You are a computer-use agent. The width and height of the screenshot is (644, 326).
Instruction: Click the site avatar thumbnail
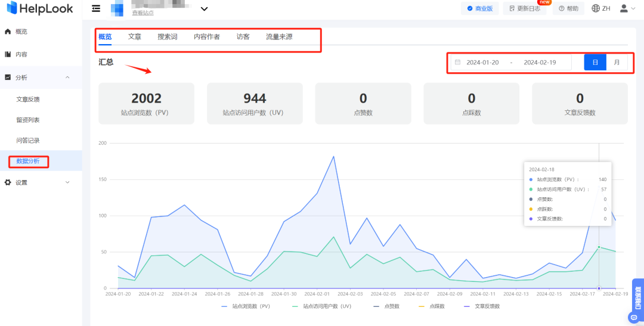pos(117,8)
